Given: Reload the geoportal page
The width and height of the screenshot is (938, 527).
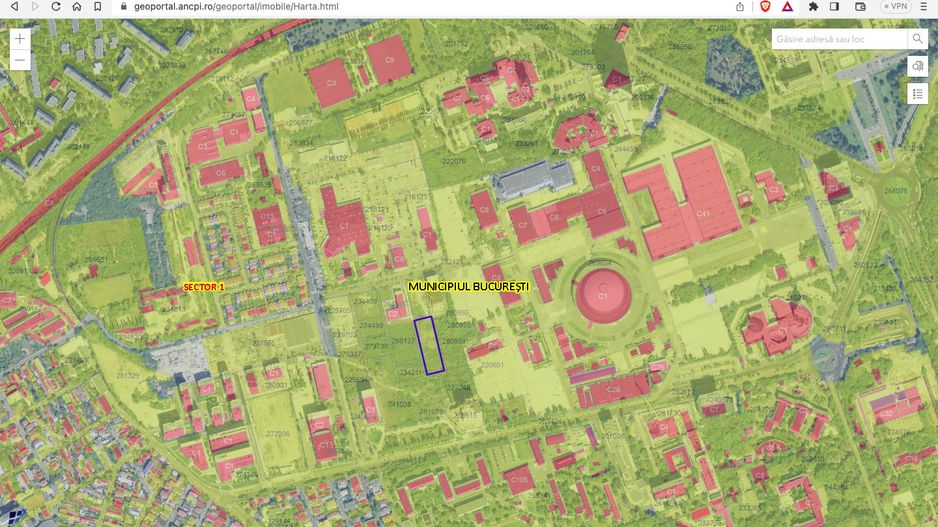Looking at the screenshot, I should [x=56, y=6].
